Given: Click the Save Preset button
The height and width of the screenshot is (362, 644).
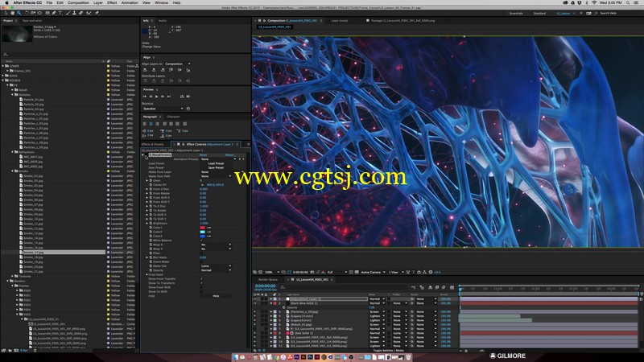Looking at the screenshot, I should [216, 167].
